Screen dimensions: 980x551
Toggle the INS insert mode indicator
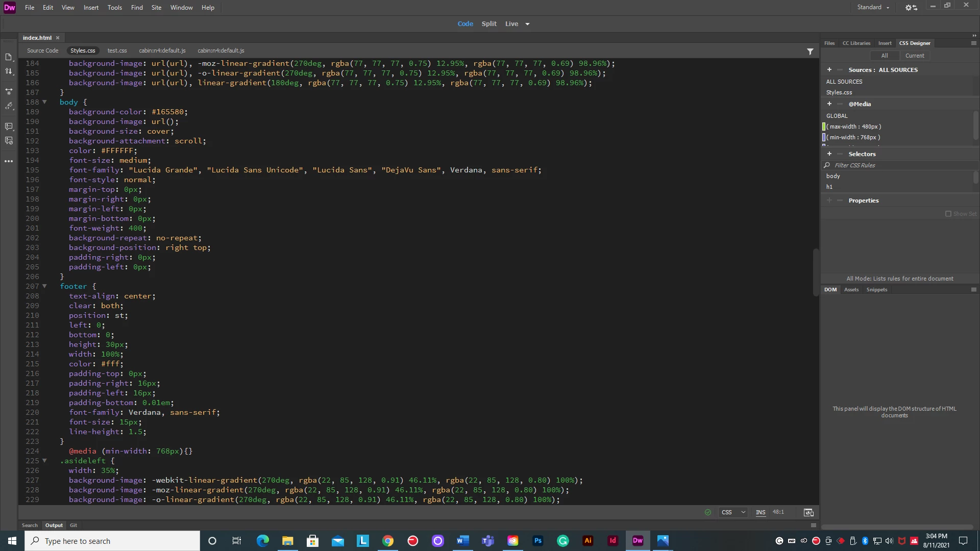tap(761, 512)
